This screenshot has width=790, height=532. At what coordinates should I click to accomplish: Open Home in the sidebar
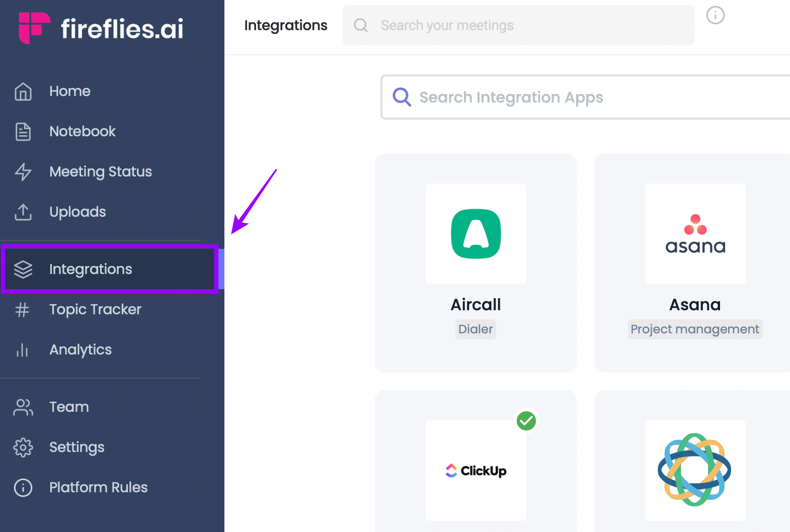pos(70,91)
